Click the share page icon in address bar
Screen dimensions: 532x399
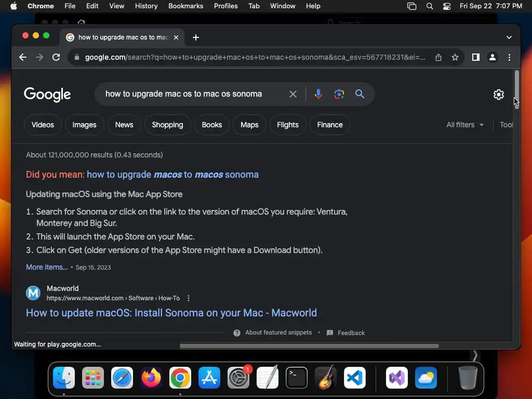click(438, 57)
